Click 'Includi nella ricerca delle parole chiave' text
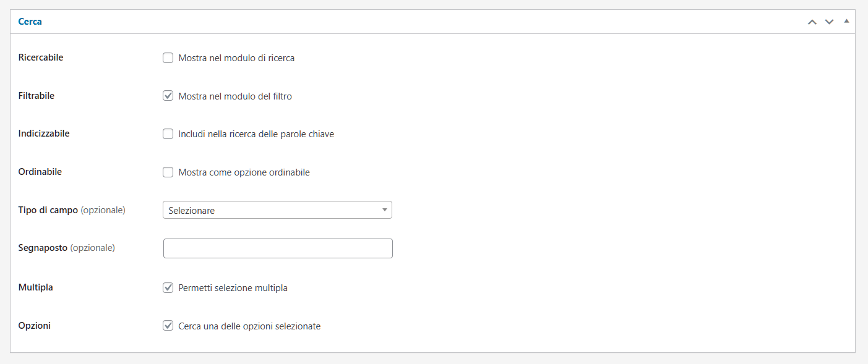868x364 pixels. pos(256,134)
